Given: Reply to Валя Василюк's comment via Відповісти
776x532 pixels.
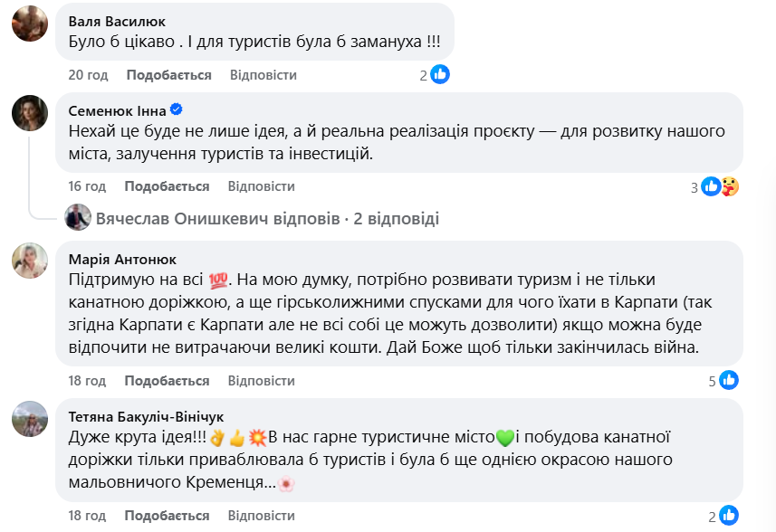Looking at the screenshot, I should point(264,76).
